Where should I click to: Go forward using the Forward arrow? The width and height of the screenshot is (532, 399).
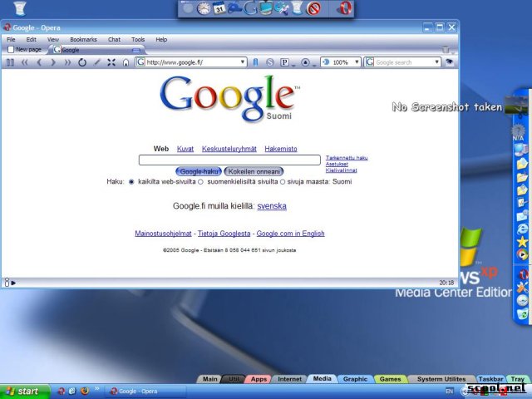(x=53, y=62)
